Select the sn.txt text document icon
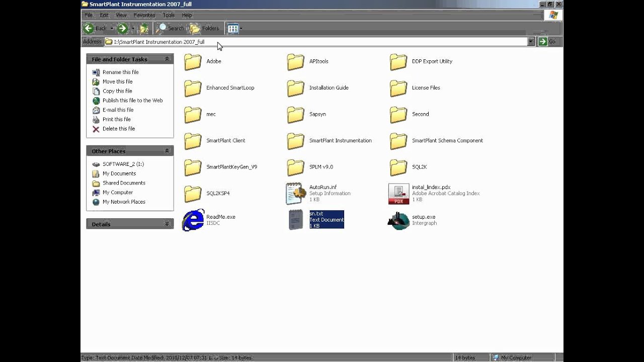The height and width of the screenshot is (362, 644). click(296, 220)
